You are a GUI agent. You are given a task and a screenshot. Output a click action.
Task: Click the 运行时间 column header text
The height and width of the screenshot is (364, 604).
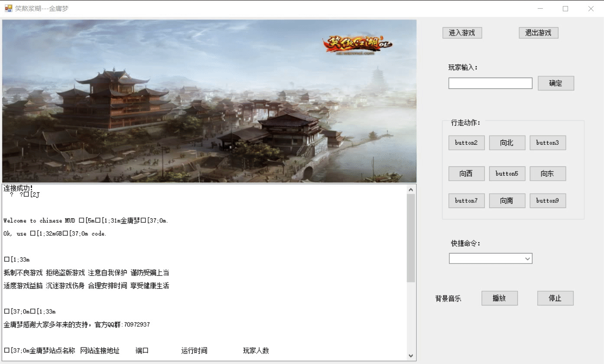coord(194,351)
